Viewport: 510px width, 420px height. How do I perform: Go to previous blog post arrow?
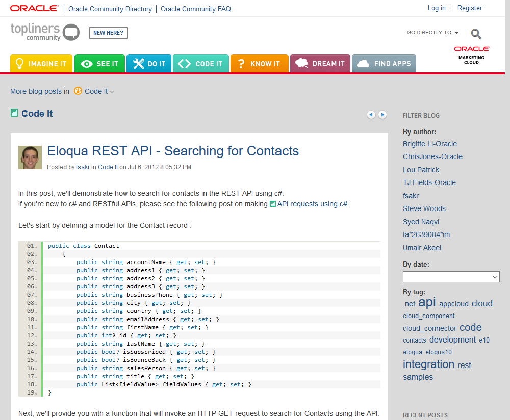371,114
